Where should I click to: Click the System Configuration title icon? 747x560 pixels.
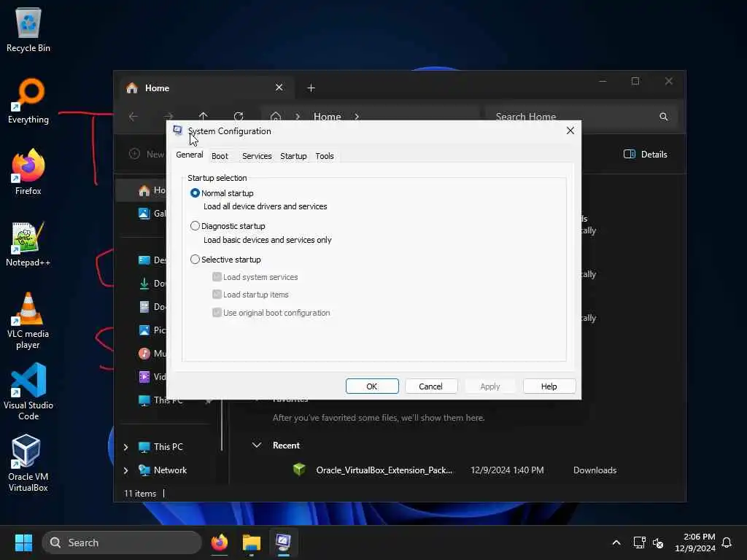(x=178, y=131)
